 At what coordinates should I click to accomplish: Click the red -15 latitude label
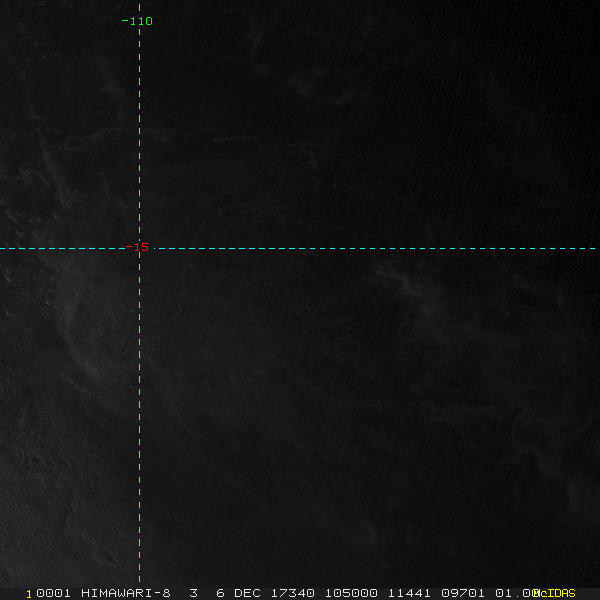click(138, 248)
